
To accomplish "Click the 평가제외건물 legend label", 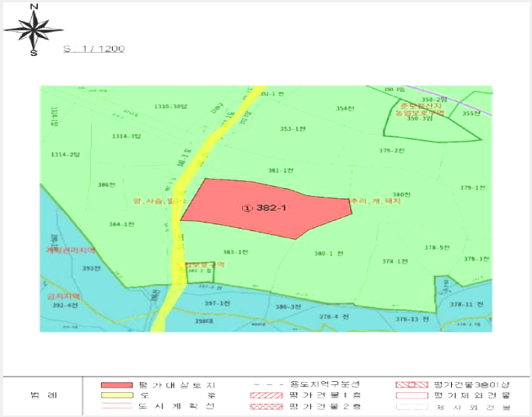I will (472, 396).
